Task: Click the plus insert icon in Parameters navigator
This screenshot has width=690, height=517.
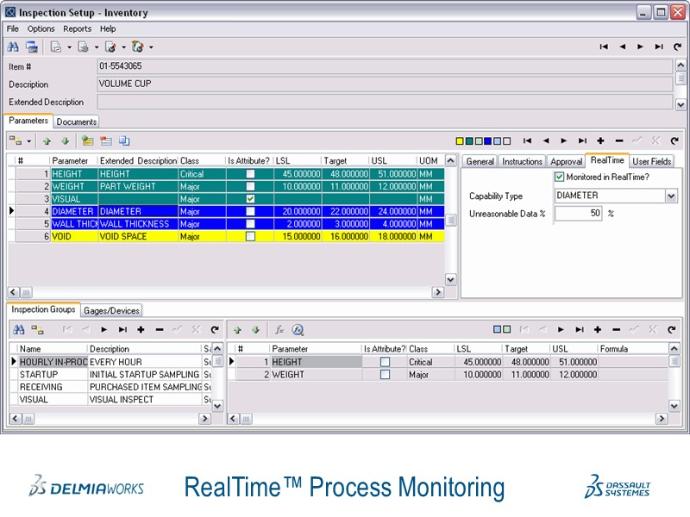Action: 601,141
